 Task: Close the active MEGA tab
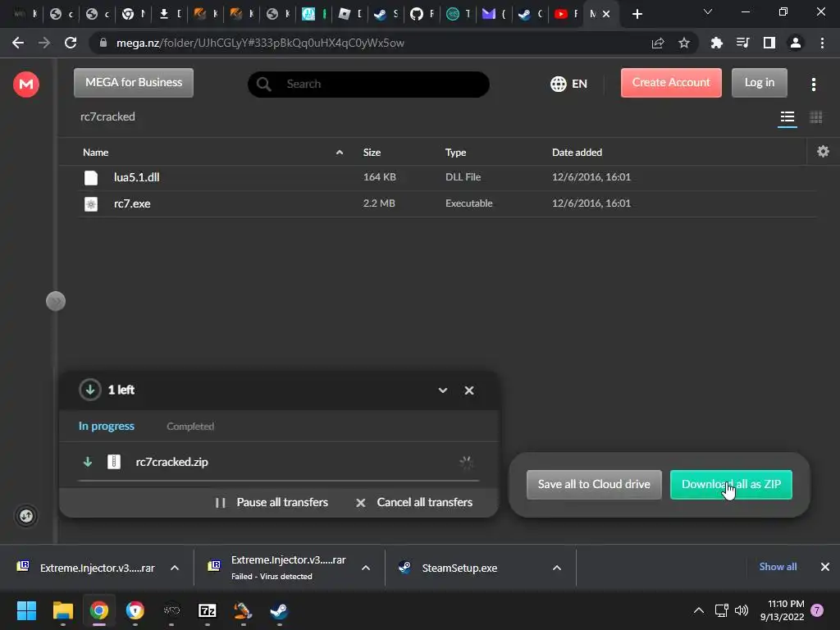pos(606,14)
